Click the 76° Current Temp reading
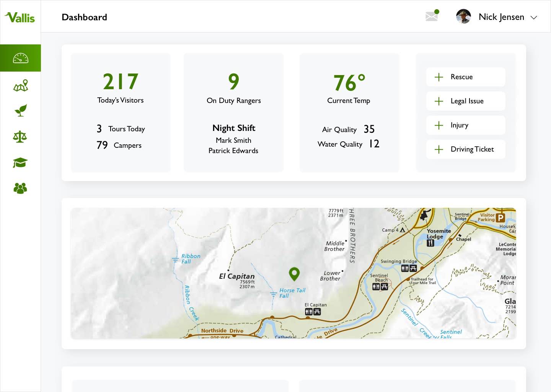Image resolution: width=551 pixels, height=392 pixels. click(349, 83)
